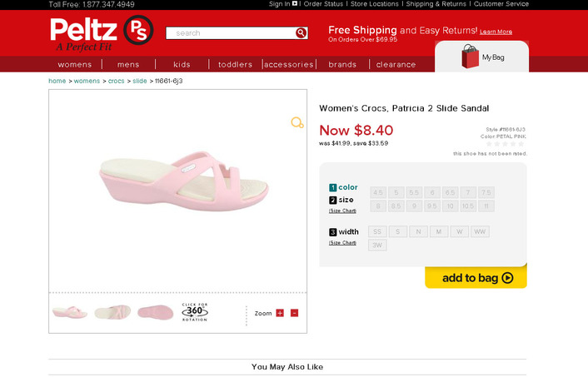This screenshot has height=377, width=588.
Task: Click the yellow magnify icon on product image
Action: click(x=297, y=122)
